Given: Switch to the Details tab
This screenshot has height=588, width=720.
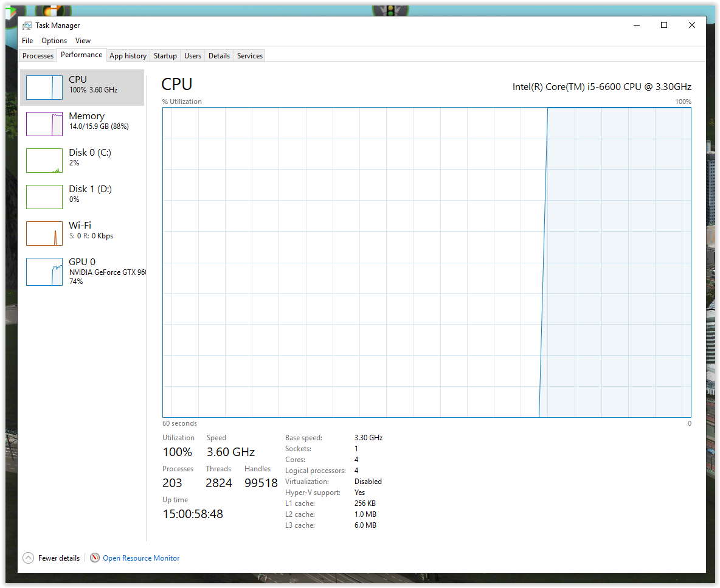Looking at the screenshot, I should [219, 56].
